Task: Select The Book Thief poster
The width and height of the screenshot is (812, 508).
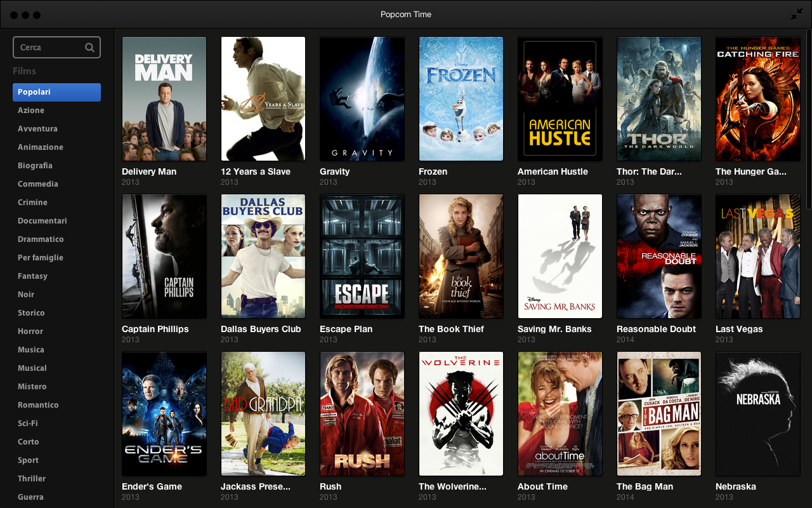Action: pos(461,256)
